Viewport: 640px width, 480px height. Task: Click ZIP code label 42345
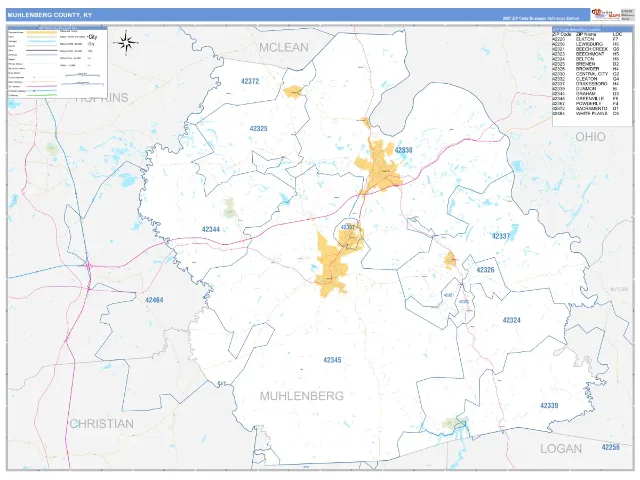pyautogui.click(x=332, y=360)
